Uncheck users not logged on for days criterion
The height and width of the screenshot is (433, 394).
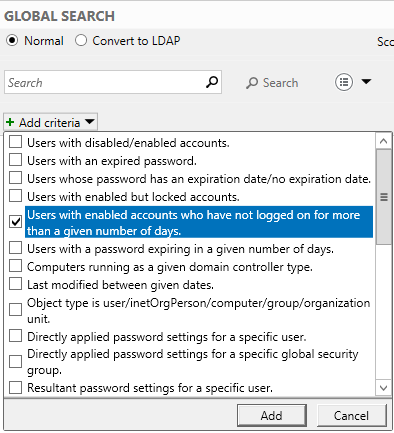[15, 221]
